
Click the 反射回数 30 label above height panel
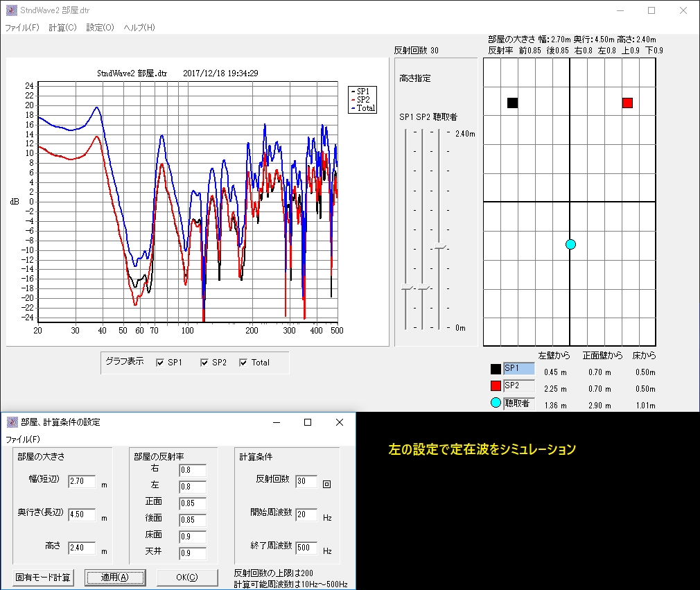416,51
